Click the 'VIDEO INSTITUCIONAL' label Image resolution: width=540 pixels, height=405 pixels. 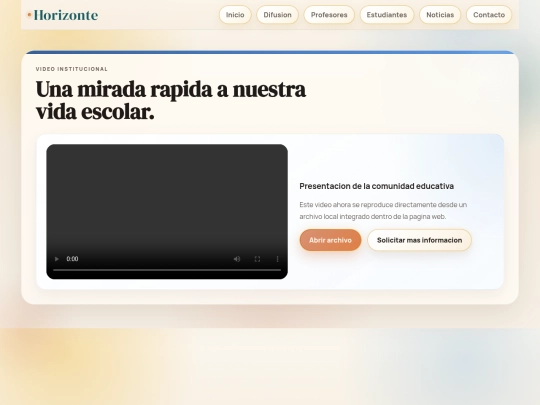click(x=72, y=69)
